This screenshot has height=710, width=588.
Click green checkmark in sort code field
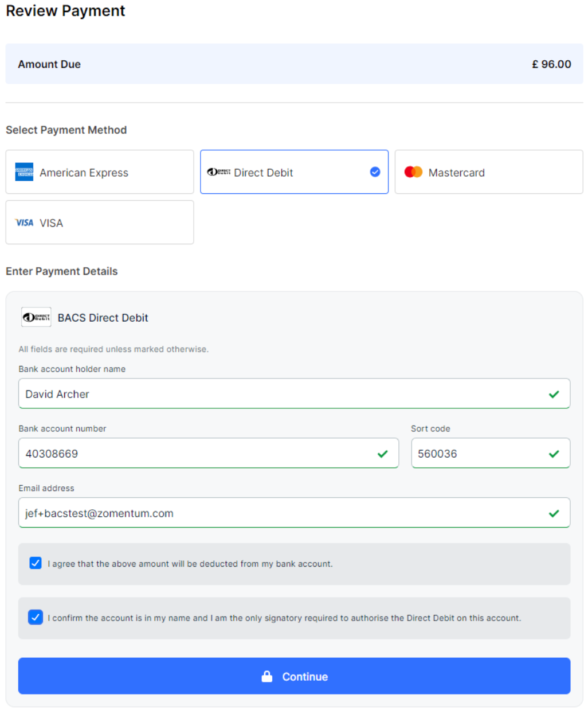[554, 454]
